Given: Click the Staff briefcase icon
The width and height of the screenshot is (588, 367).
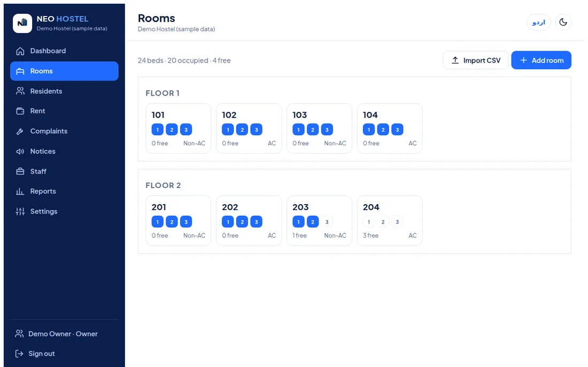Looking at the screenshot, I should (x=20, y=171).
